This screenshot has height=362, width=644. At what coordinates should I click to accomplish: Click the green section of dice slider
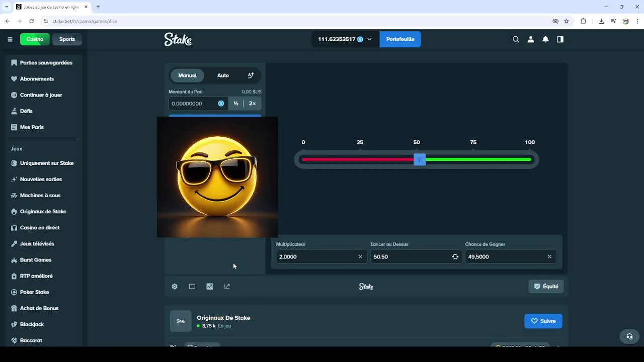tap(478, 159)
